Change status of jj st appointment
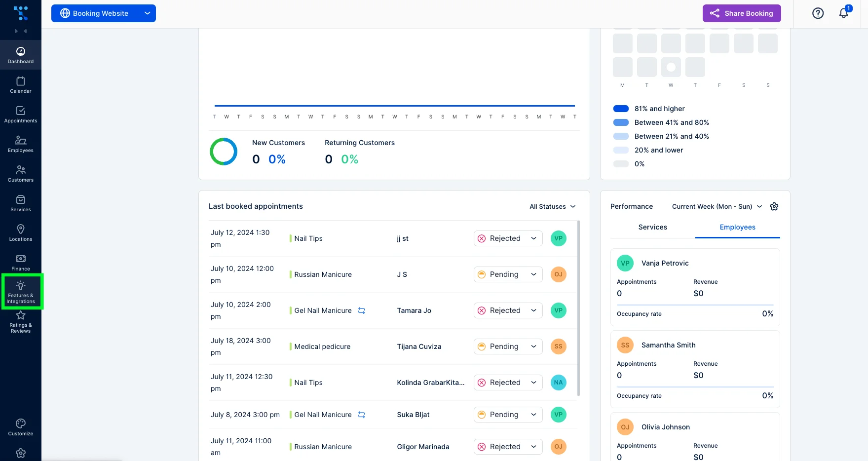Viewport: 868px width, 461px height. pyautogui.click(x=508, y=238)
